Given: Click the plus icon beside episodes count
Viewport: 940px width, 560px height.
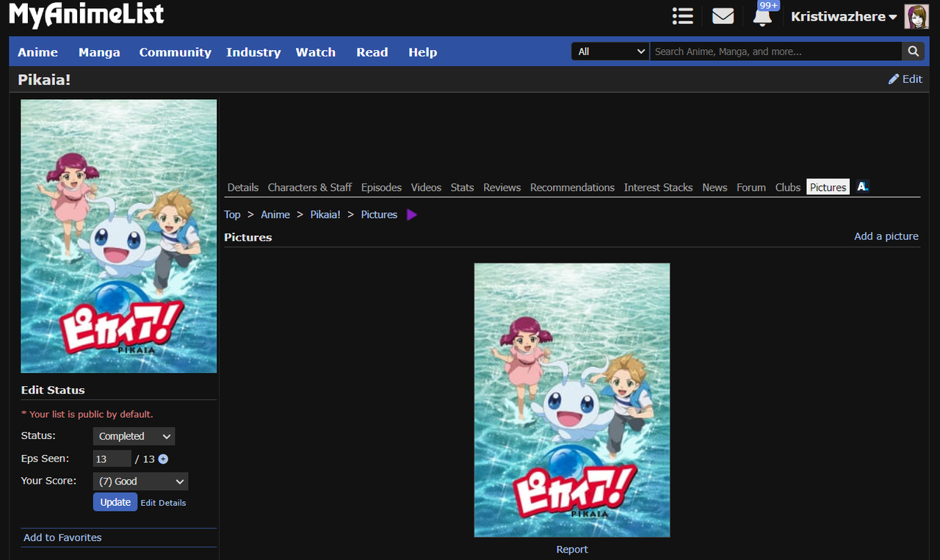Looking at the screenshot, I should point(163,459).
